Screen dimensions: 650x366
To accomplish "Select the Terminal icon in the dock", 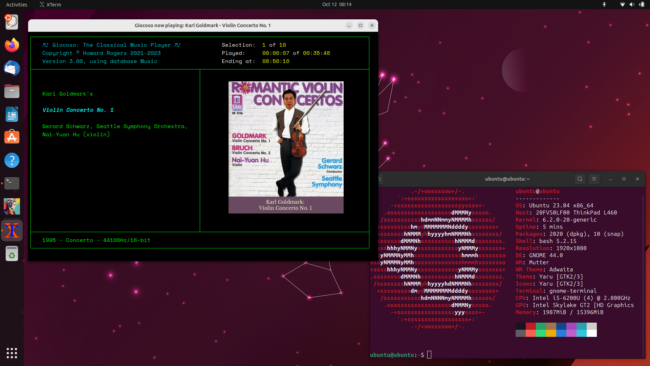I will click(12, 183).
